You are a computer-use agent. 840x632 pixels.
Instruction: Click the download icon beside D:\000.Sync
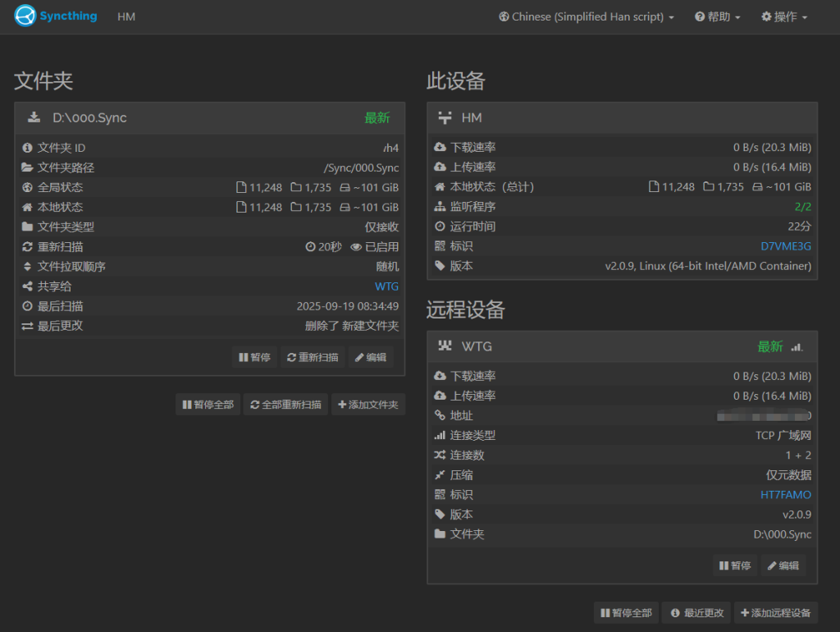coord(34,117)
